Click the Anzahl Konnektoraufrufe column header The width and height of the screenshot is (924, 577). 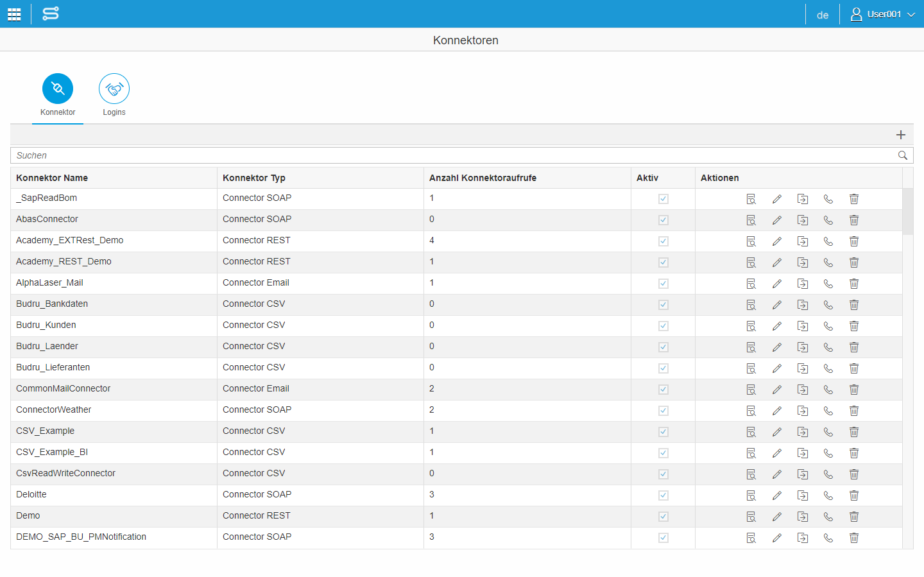tap(483, 178)
